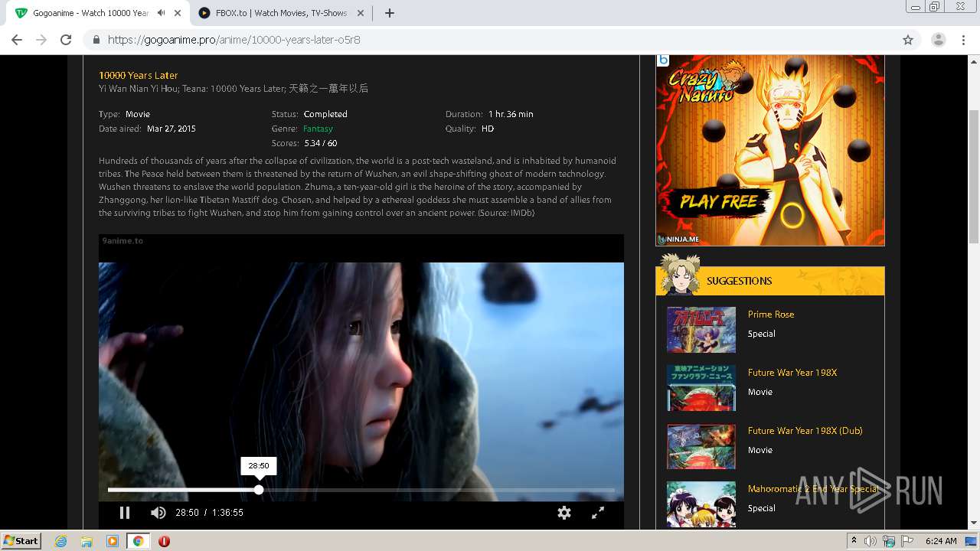Image resolution: width=980 pixels, height=551 pixels.
Task: Open the Windows Start menu
Action: [21, 540]
